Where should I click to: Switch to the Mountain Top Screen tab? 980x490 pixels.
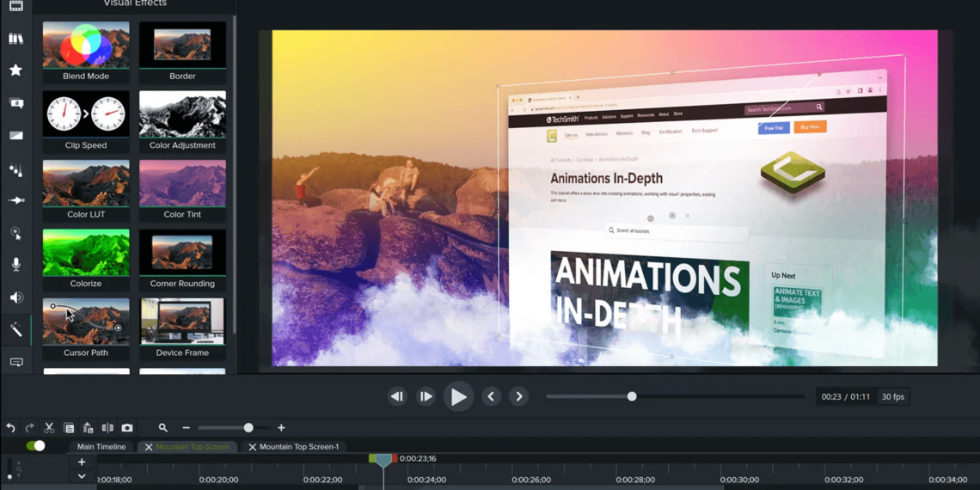[193, 447]
